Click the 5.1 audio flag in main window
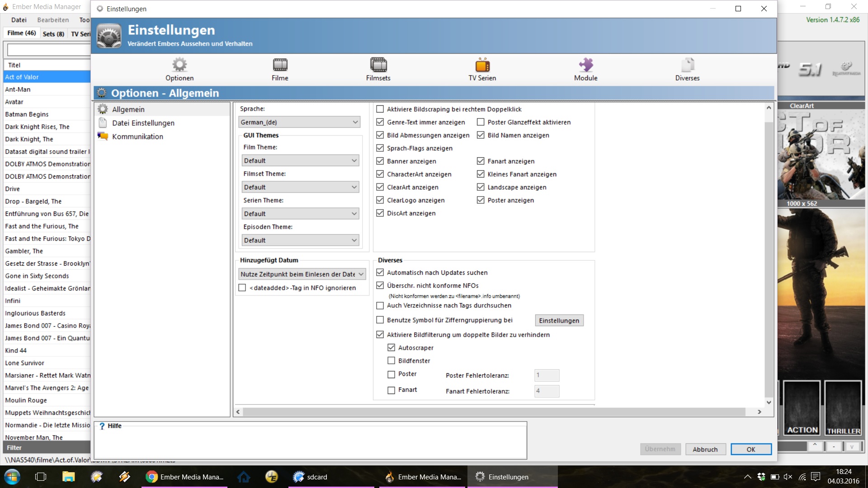This screenshot has width=868, height=488. pyautogui.click(x=810, y=69)
